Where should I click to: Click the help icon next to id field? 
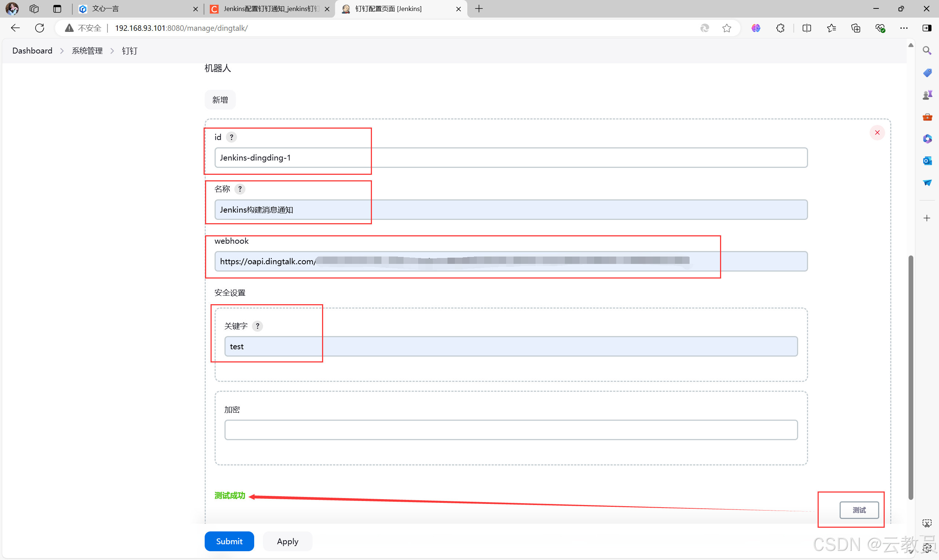232,137
